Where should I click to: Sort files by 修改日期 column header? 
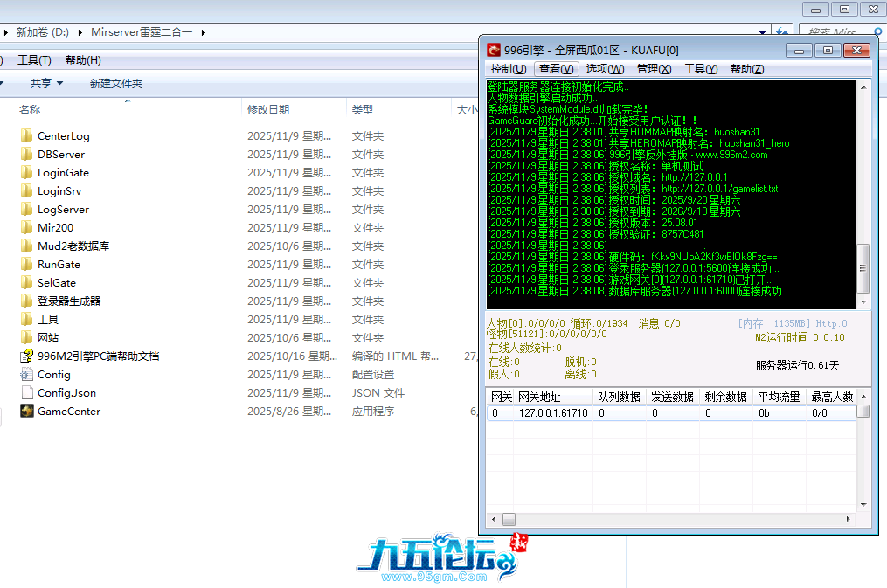pyautogui.click(x=267, y=110)
